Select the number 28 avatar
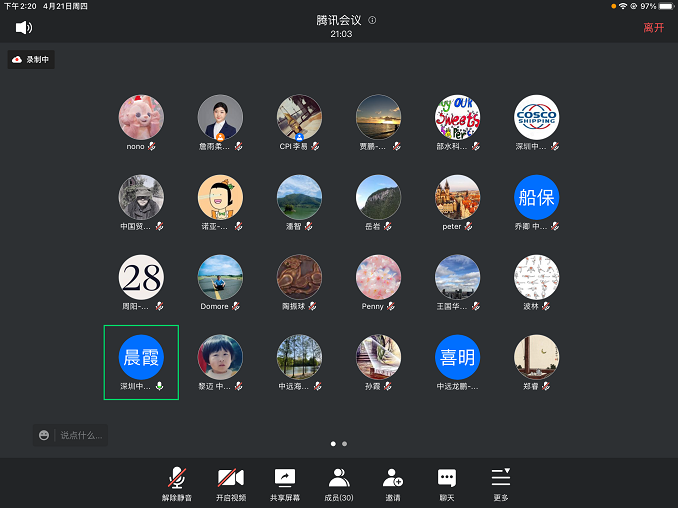 141,277
